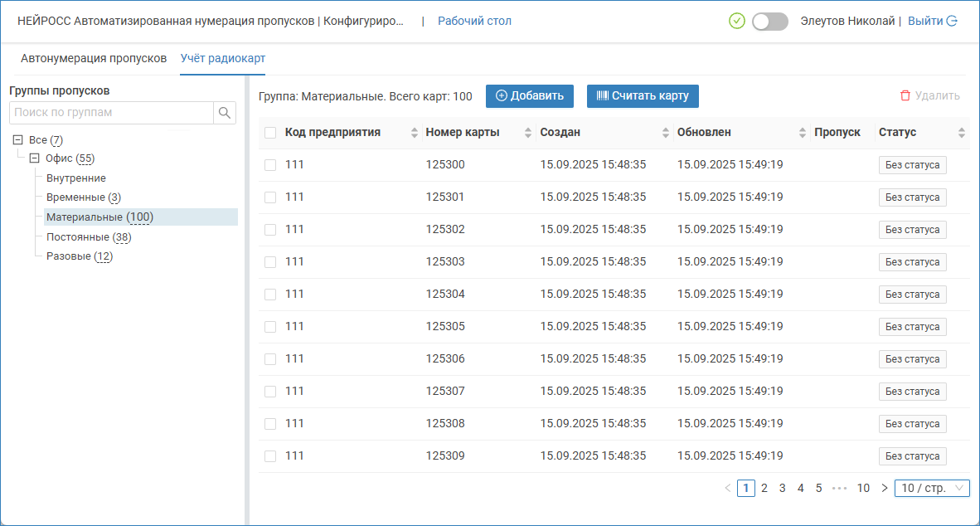This screenshot has width=980, height=526.
Task: Toggle the switch in the header
Action: tap(769, 22)
